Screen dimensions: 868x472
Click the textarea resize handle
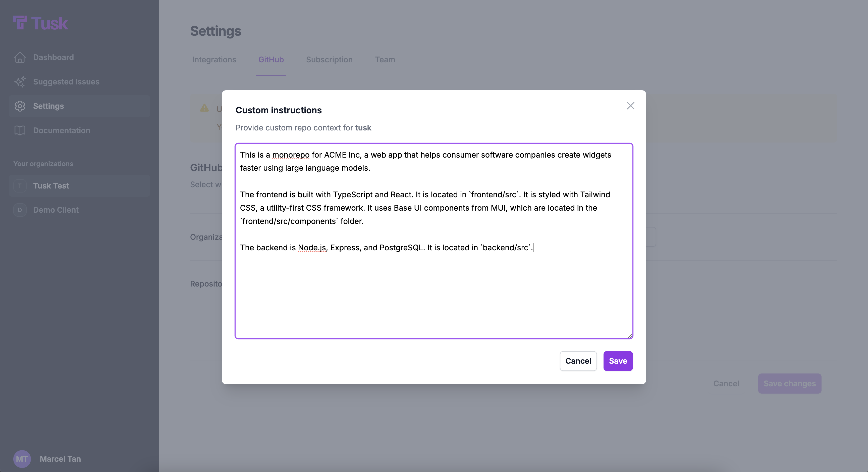(630, 336)
